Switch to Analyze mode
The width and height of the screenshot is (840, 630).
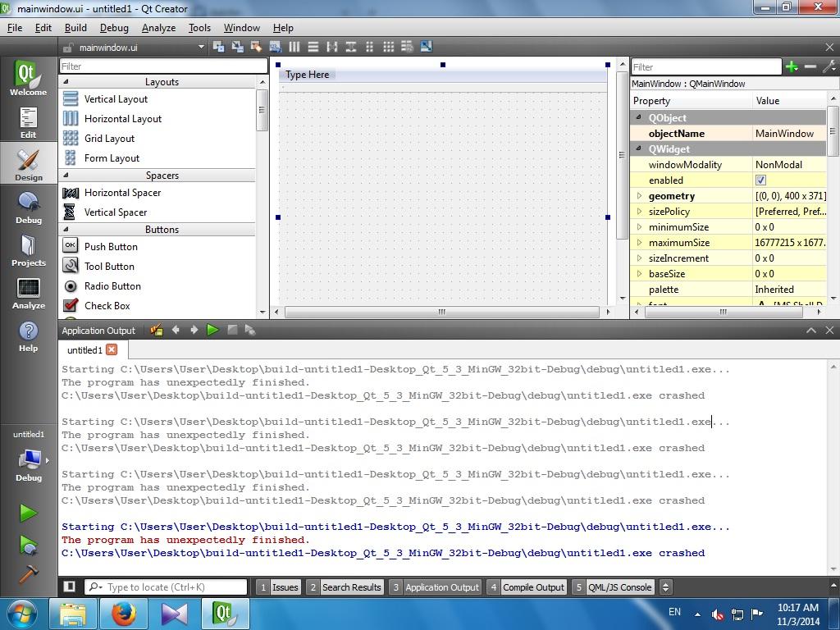[28, 293]
